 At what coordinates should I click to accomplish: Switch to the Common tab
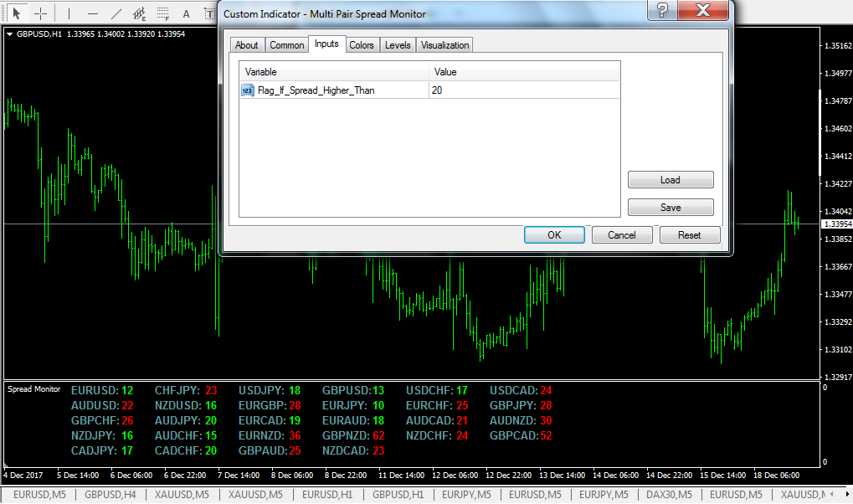pyautogui.click(x=286, y=45)
